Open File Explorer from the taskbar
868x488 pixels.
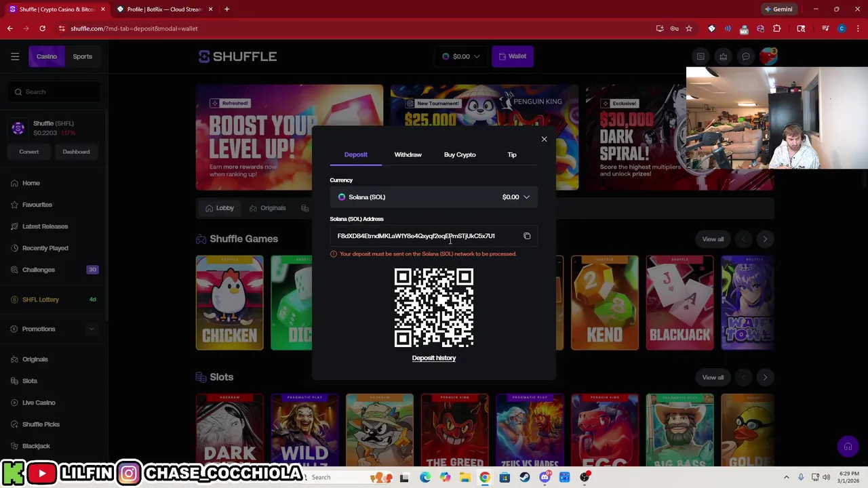(465, 477)
